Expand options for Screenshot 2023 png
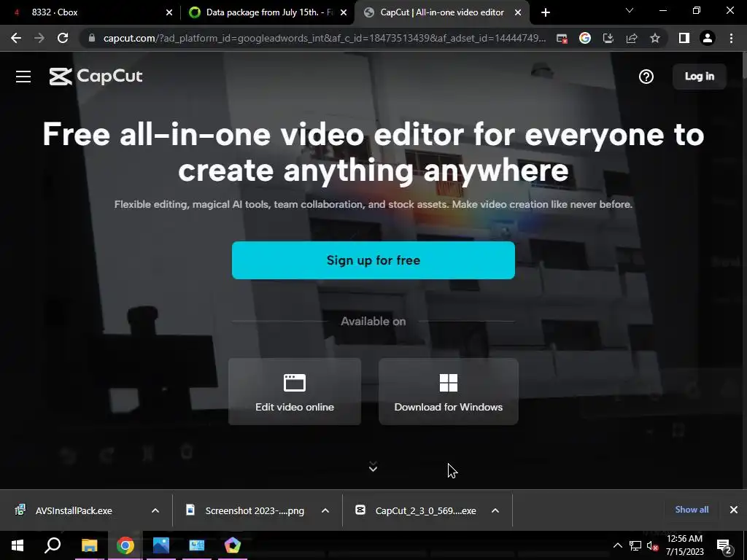 325,510
